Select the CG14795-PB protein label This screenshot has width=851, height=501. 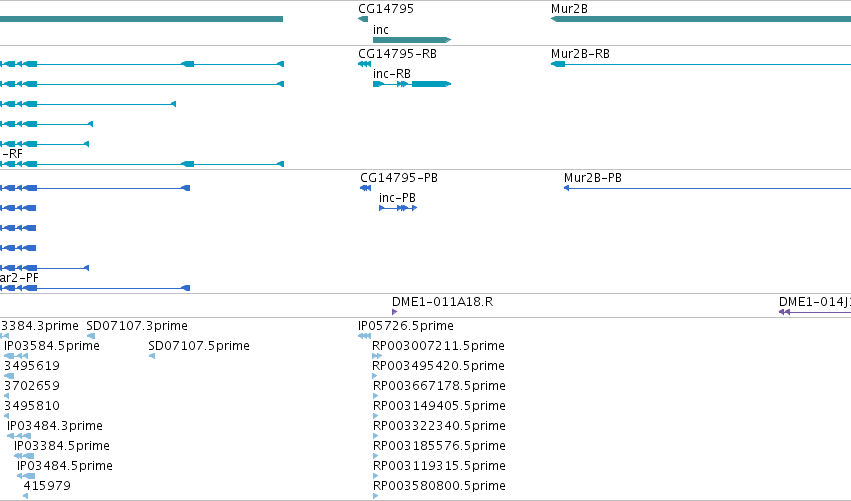(399, 178)
